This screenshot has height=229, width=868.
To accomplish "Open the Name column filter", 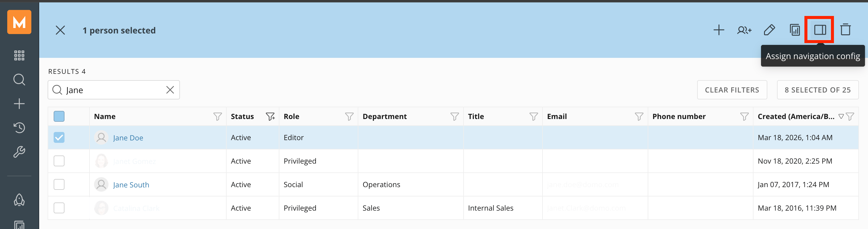I will click(x=218, y=117).
